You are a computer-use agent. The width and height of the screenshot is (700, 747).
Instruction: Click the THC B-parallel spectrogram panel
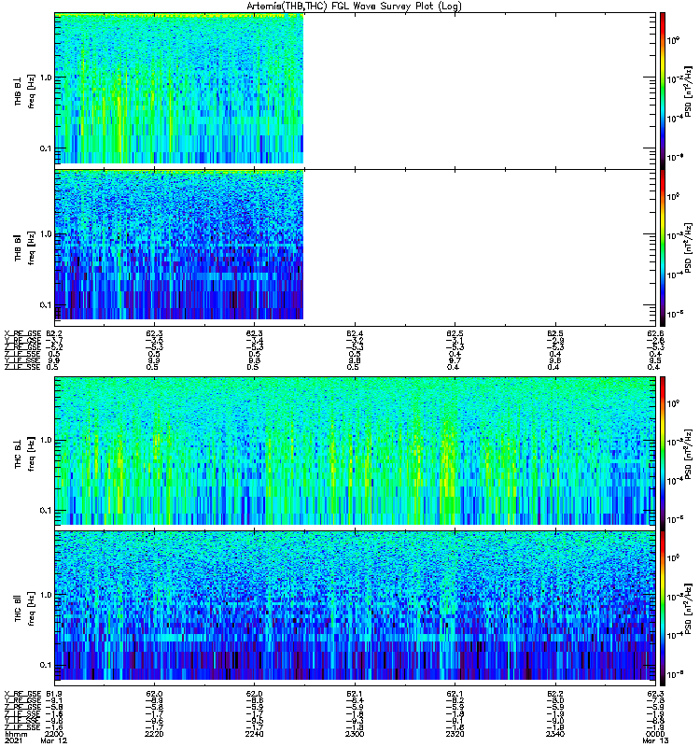click(355, 609)
